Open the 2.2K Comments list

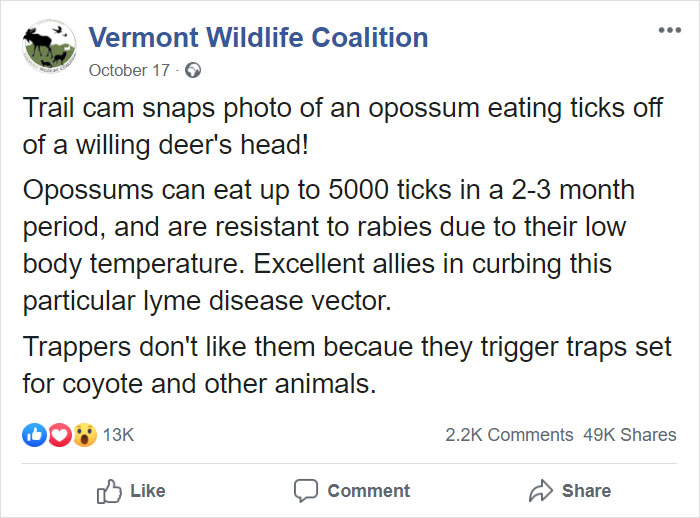(509, 435)
